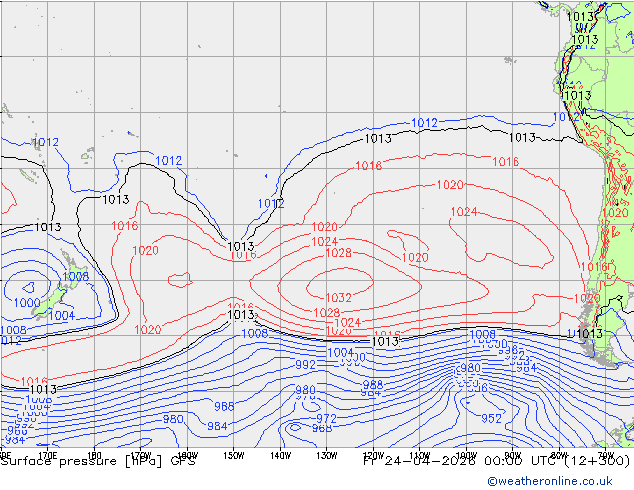Select the 170E longitude axis label

[x=48, y=456]
